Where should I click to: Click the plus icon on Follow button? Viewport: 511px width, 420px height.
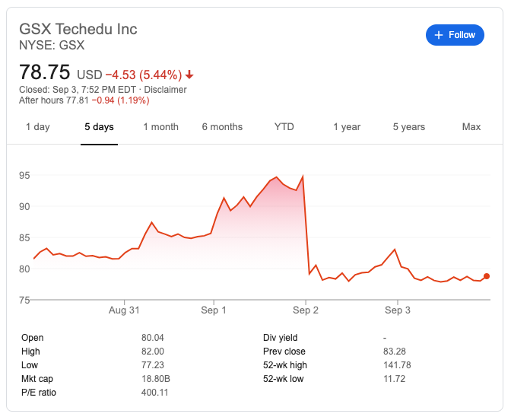[x=439, y=35]
